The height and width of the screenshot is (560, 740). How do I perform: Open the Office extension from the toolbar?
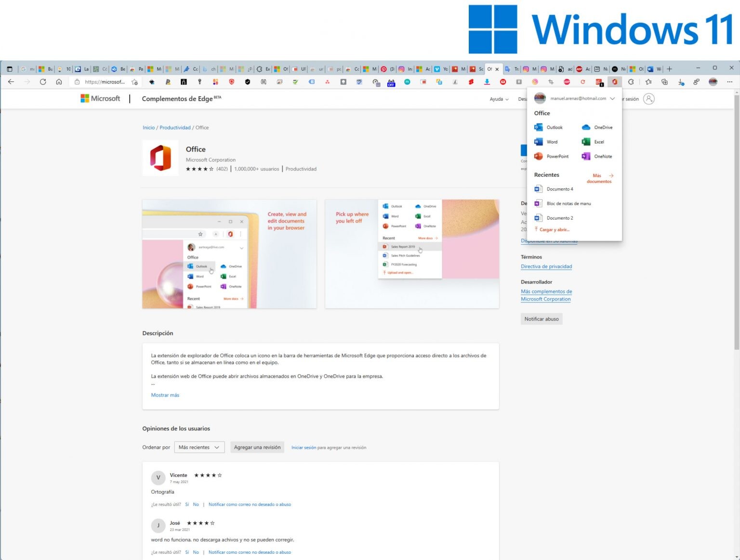click(x=615, y=82)
